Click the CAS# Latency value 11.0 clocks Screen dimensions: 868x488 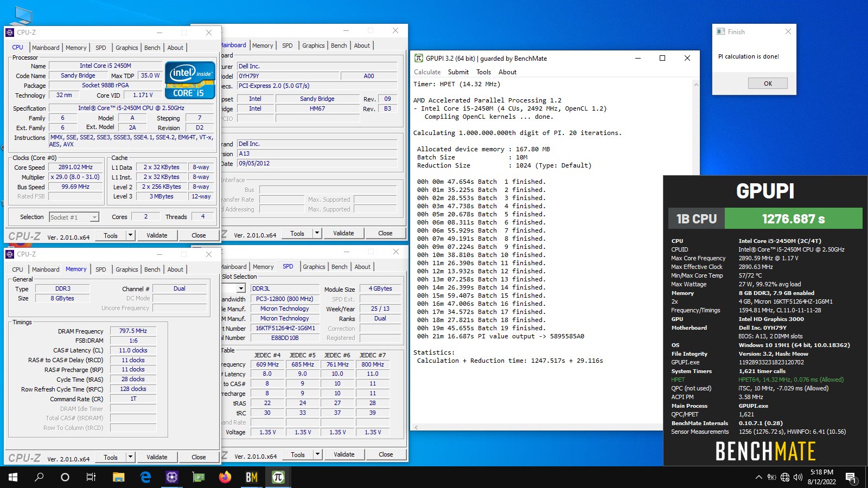point(133,350)
